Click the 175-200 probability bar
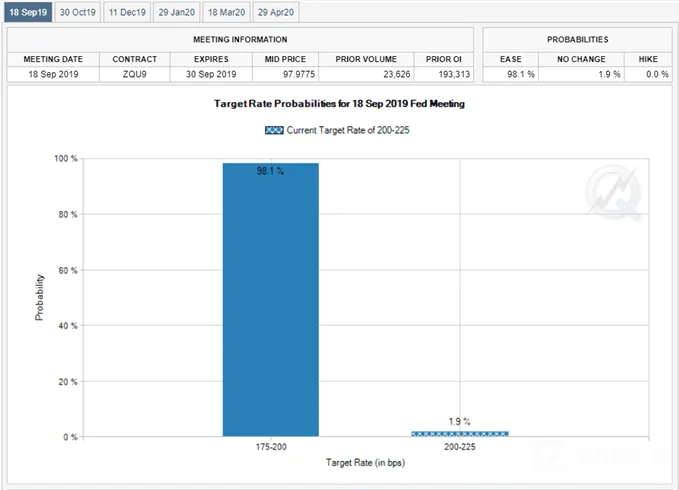The height and width of the screenshot is (490, 679). (x=271, y=300)
